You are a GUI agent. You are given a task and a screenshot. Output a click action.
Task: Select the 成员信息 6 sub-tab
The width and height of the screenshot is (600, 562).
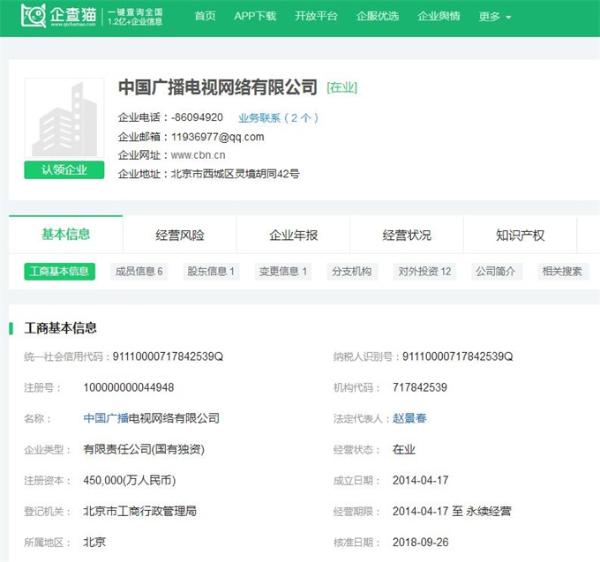pos(139,272)
